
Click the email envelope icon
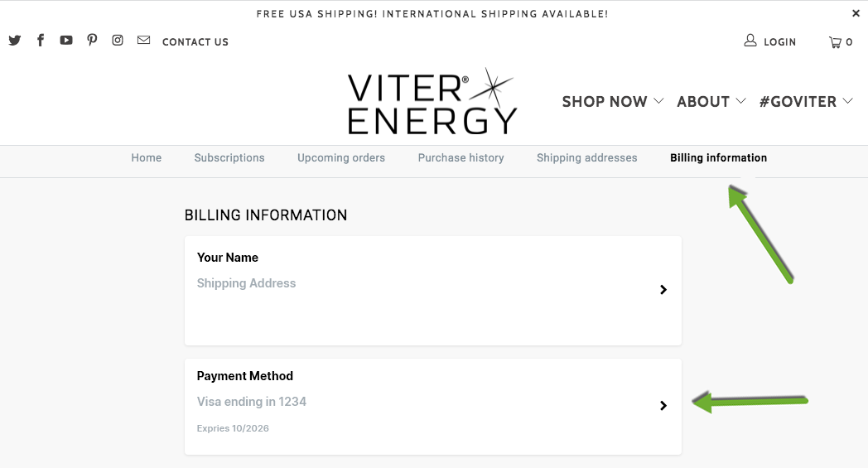(x=144, y=41)
